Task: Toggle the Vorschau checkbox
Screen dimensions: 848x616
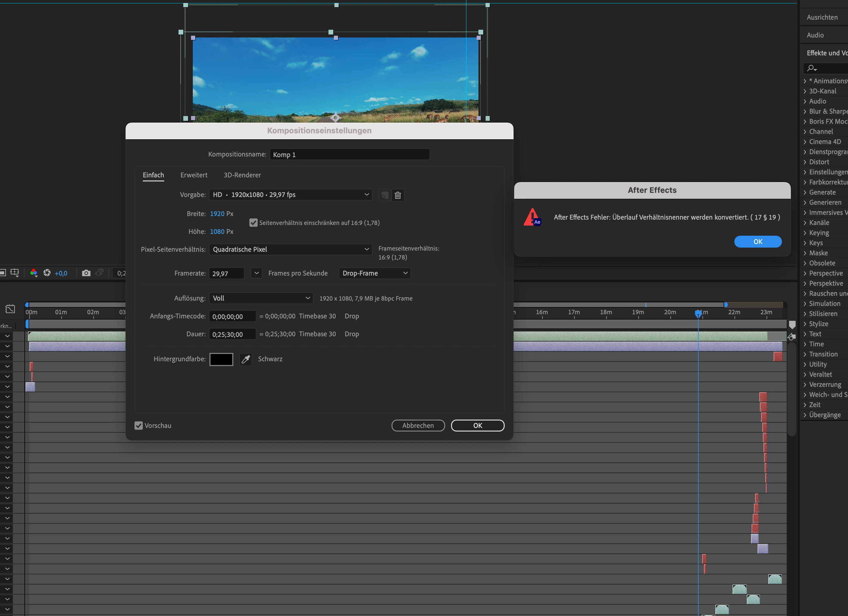Action: click(x=139, y=426)
